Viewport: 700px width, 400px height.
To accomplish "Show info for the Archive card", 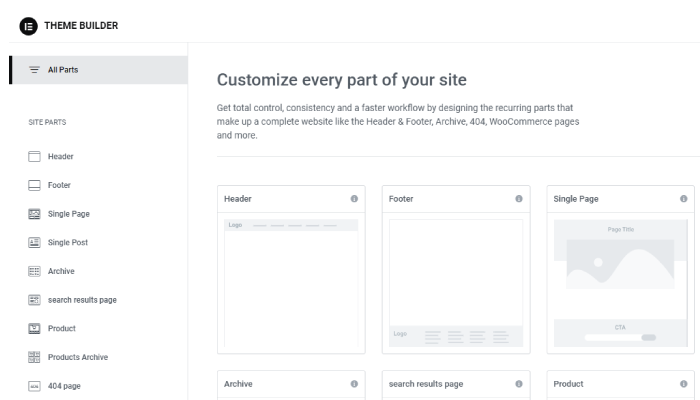I will pyautogui.click(x=354, y=384).
